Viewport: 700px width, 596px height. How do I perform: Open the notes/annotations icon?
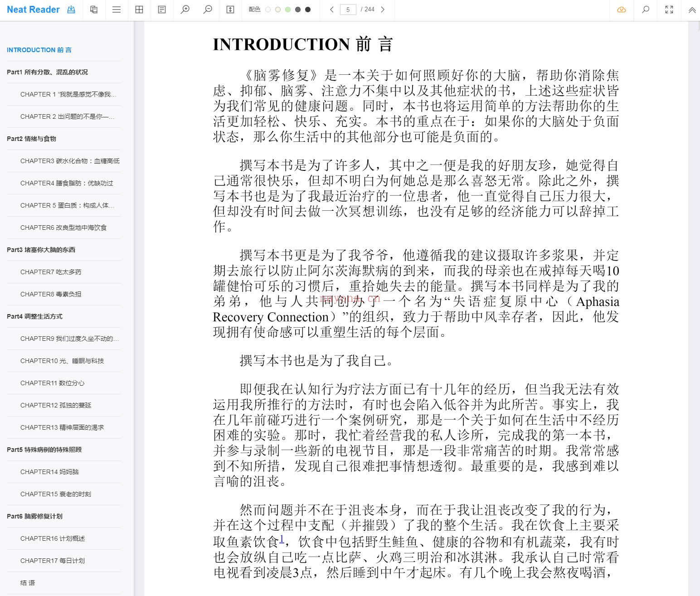coord(162,10)
